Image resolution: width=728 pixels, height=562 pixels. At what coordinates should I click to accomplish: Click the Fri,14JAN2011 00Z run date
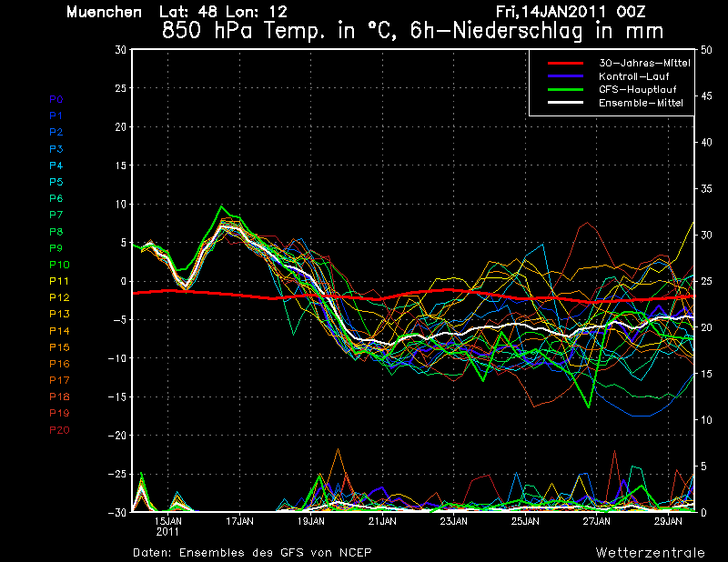click(571, 12)
